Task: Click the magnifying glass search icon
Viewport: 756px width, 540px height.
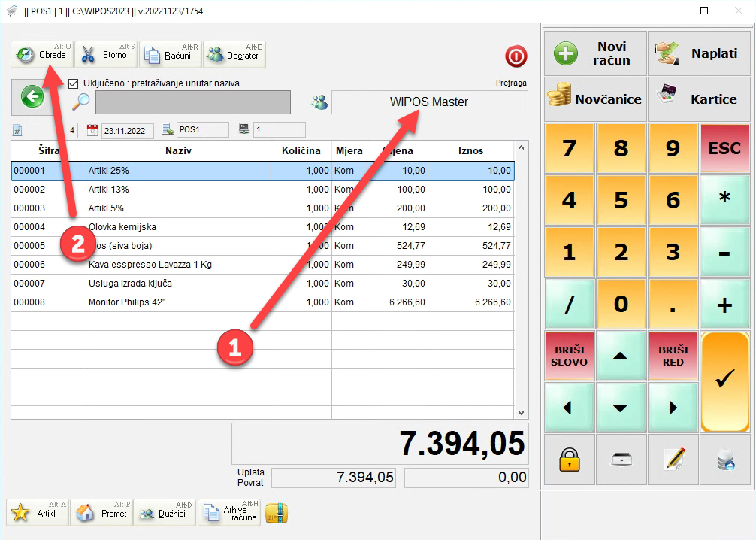Action: [x=81, y=102]
